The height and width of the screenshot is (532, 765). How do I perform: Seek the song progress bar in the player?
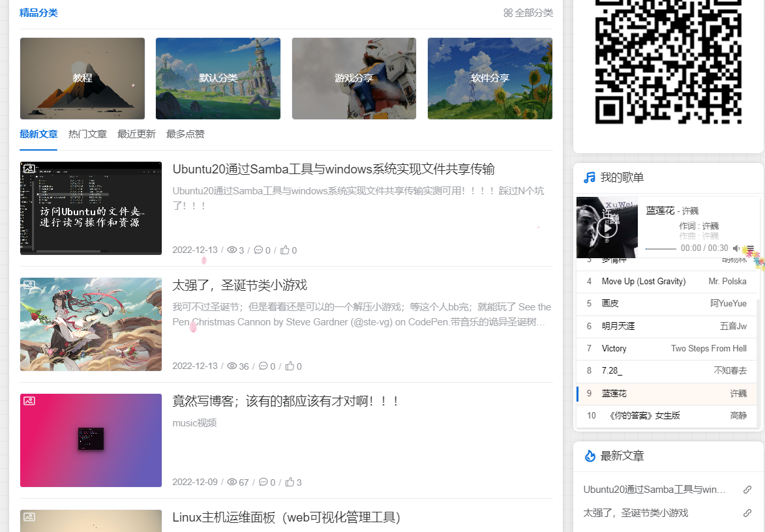pos(661,248)
